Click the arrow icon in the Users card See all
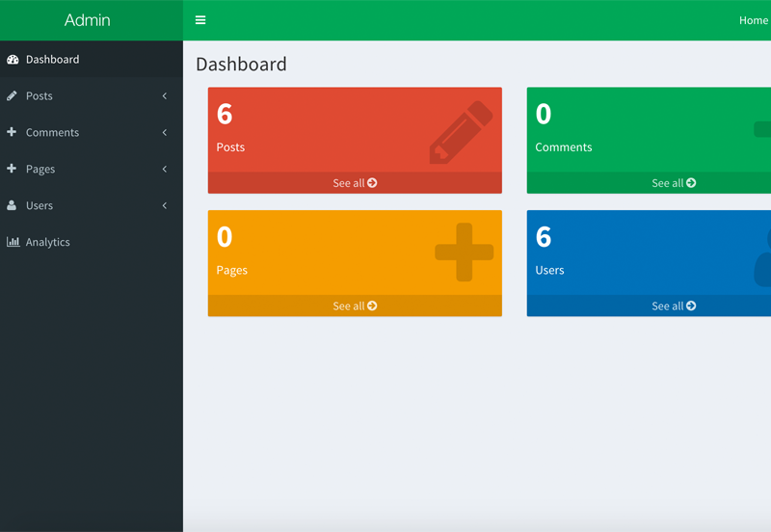 coord(691,306)
